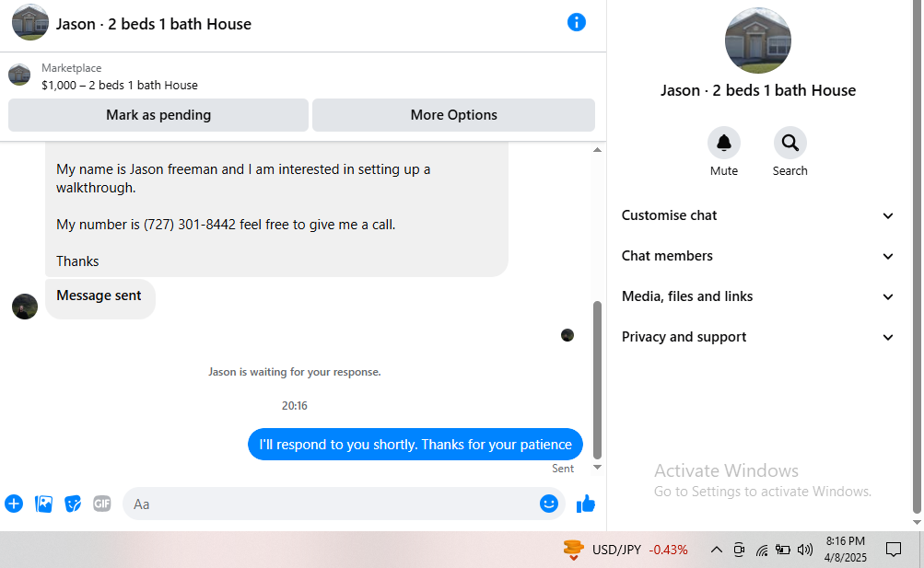Open the Marketplace listing house thumbnail
The image size is (924, 568).
[x=19, y=75]
